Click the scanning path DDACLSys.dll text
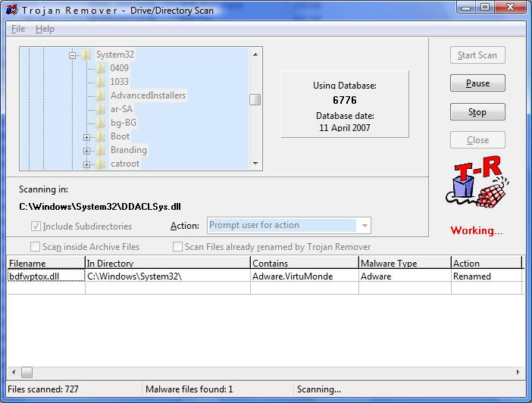The image size is (532, 403). tap(100, 207)
